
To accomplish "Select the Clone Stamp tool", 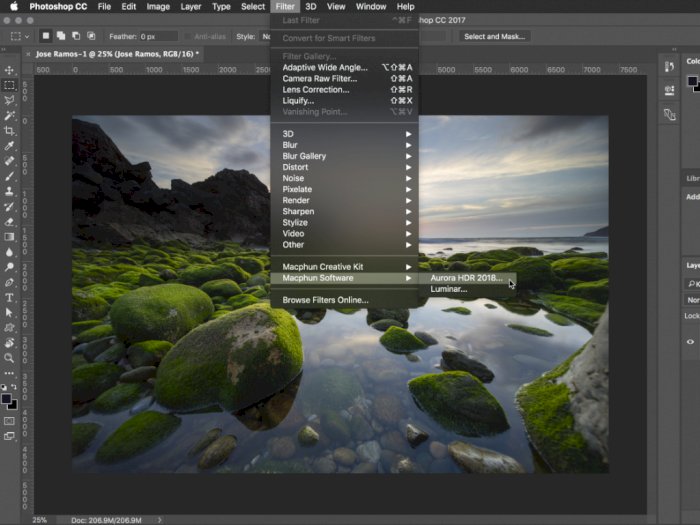I will (9, 192).
